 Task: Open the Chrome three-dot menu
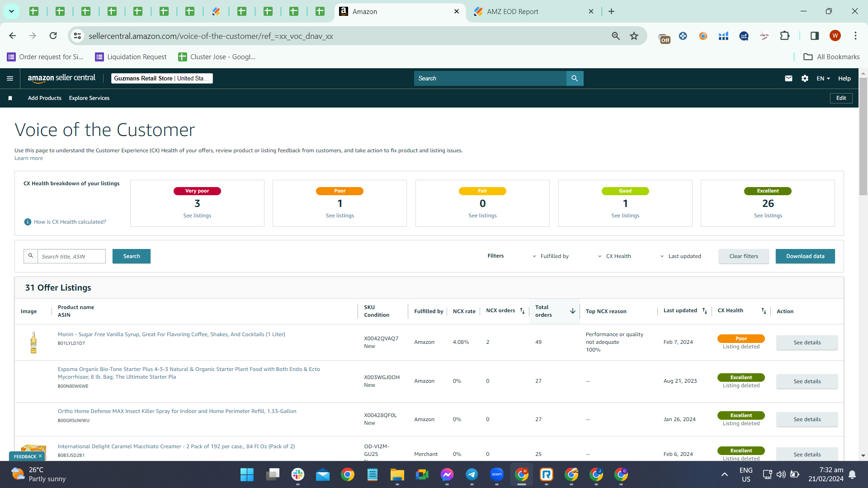click(x=855, y=36)
